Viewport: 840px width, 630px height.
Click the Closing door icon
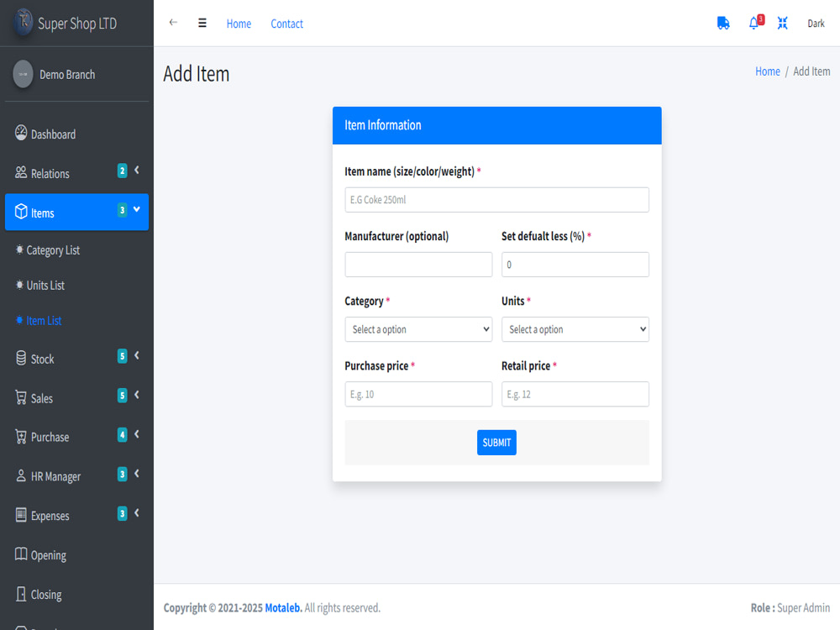point(21,594)
